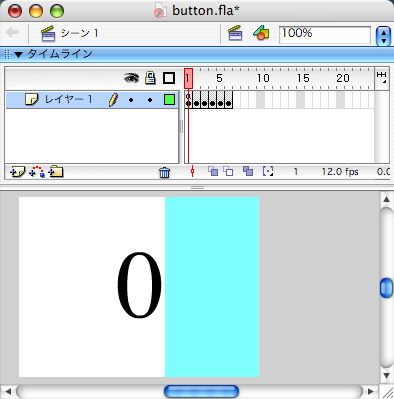
Task: Open Modify Onion Markers menu
Action: pos(268,171)
